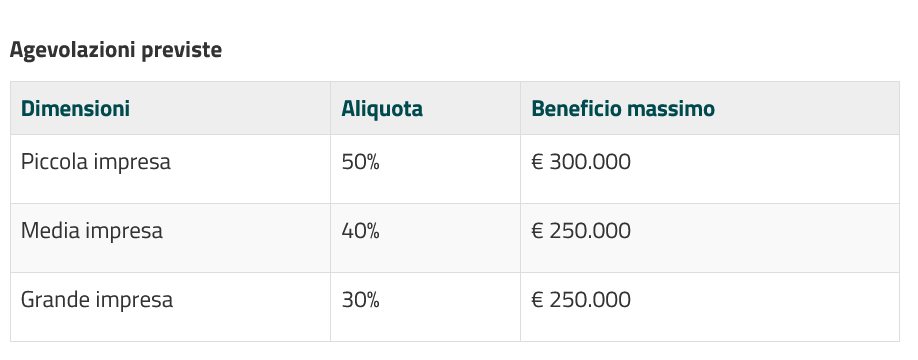
Task: Select the Media impresa cell
Action: coord(170,238)
